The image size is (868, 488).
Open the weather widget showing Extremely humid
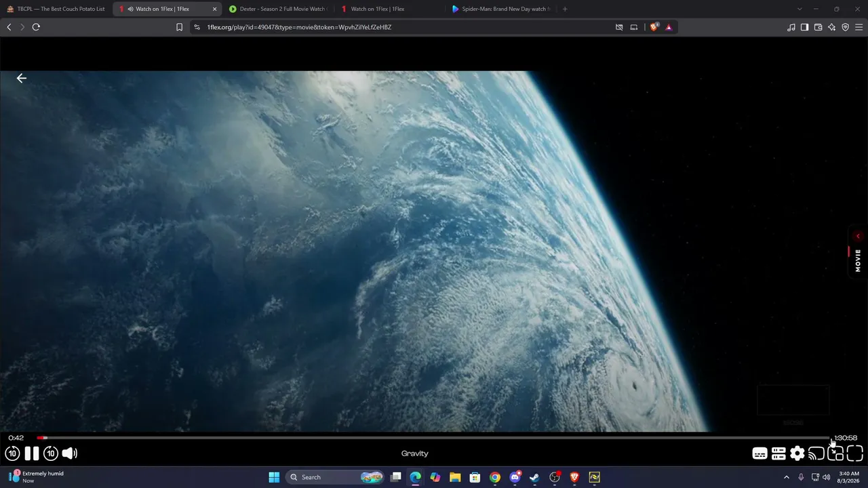(37, 477)
